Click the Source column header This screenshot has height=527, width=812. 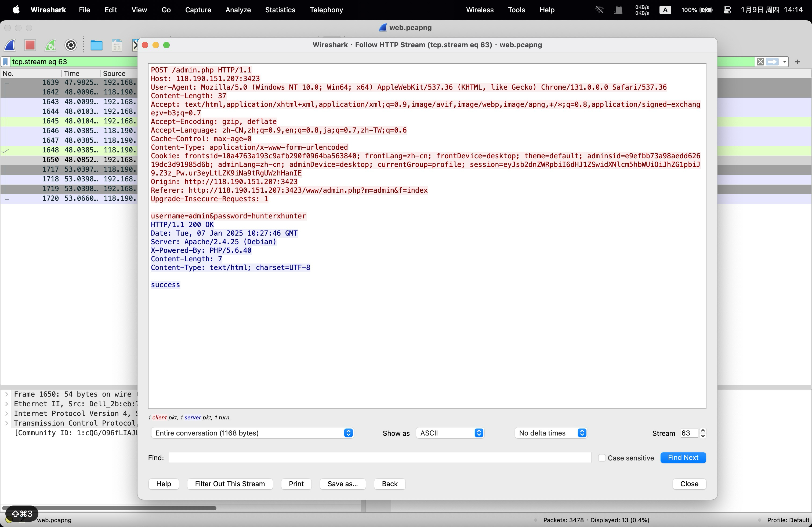pos(119,73)
